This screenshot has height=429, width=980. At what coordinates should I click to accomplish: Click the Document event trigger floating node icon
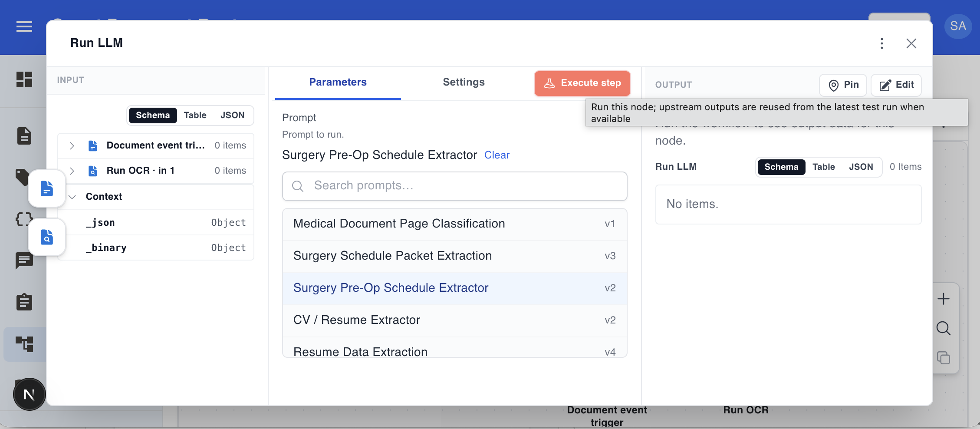point(47,188)
